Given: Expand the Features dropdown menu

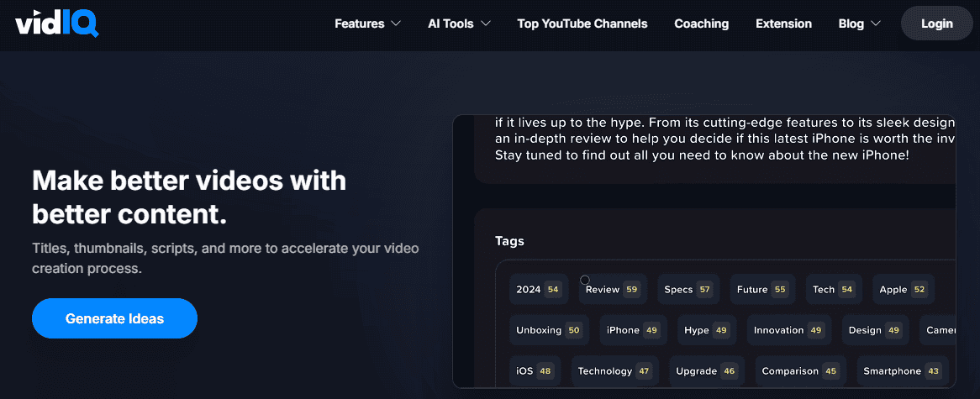Looking at the screenshot, I should [x=367, y=24].
